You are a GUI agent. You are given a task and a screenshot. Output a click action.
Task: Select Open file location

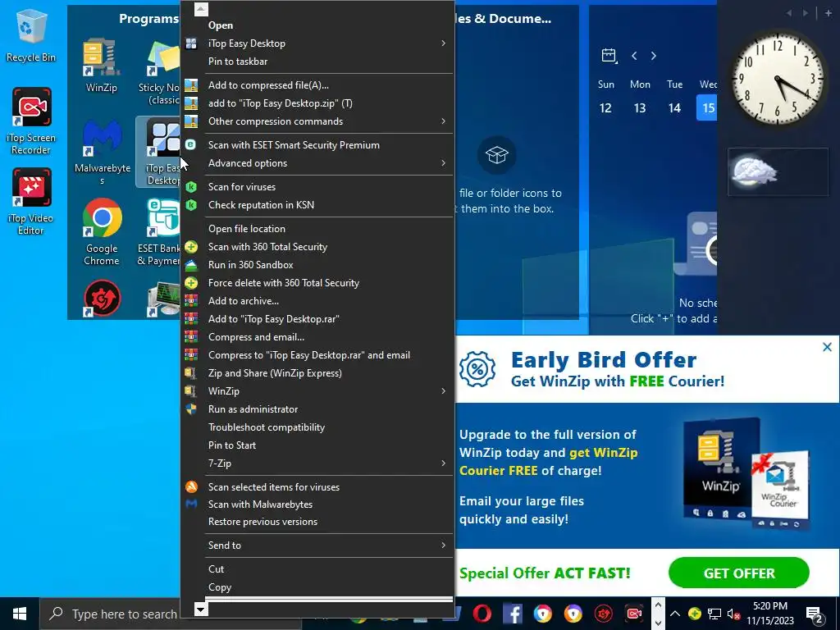317,229
